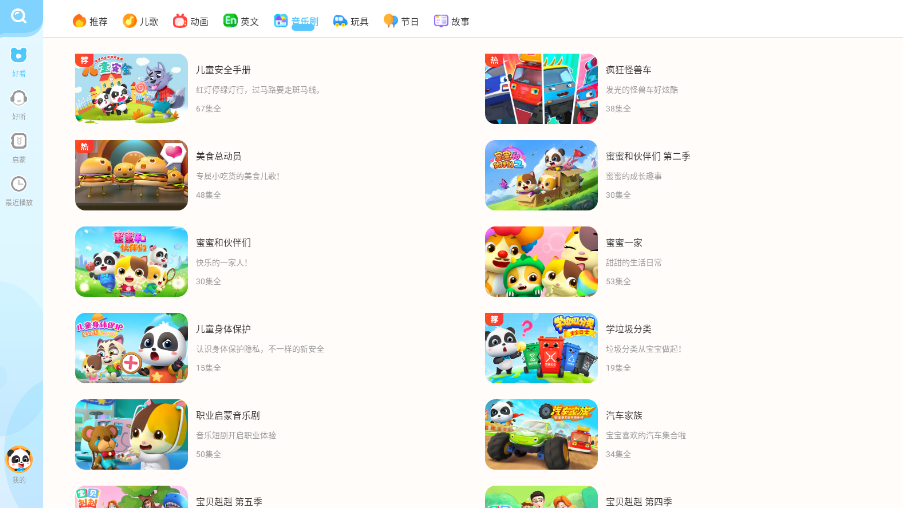Click the title 职业启蒙音乐剧
Image resolution: width=903 pixels, height=508 pixels.
click(x=228, y=415)
